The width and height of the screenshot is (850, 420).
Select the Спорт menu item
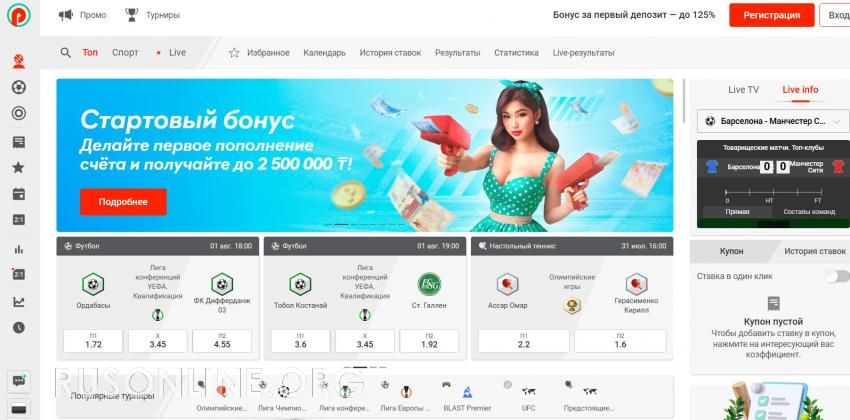[125, 53]
